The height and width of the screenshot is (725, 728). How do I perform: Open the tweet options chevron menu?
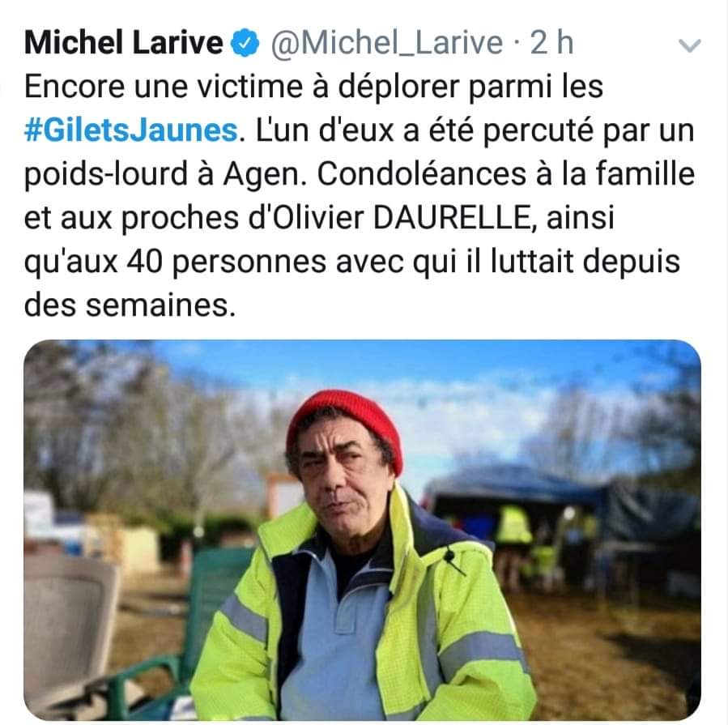pyautogui.click(x=689, y=45)
